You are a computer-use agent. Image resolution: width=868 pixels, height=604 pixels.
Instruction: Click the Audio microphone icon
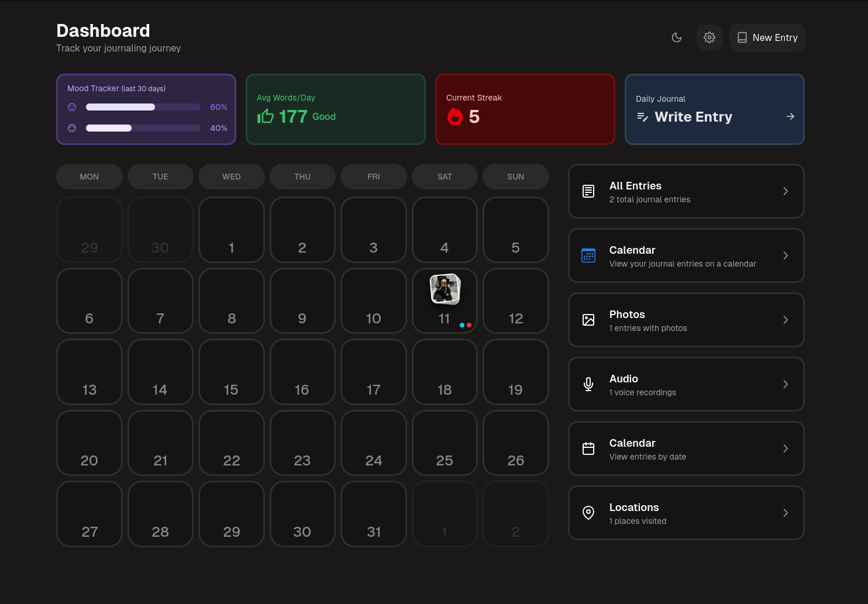click(x=588, y=384)
